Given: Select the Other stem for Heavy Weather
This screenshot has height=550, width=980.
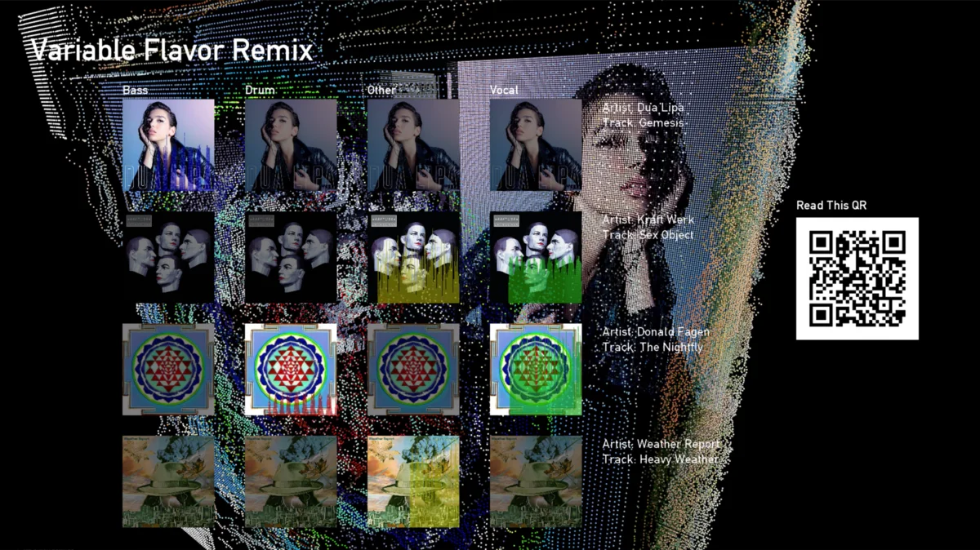Looking at the screenshot, I should pyautogui.click(x=412, y=481).
